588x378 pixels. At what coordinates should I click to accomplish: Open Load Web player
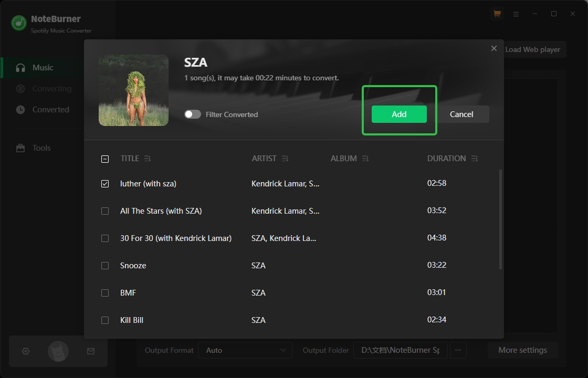click(533, 49)
